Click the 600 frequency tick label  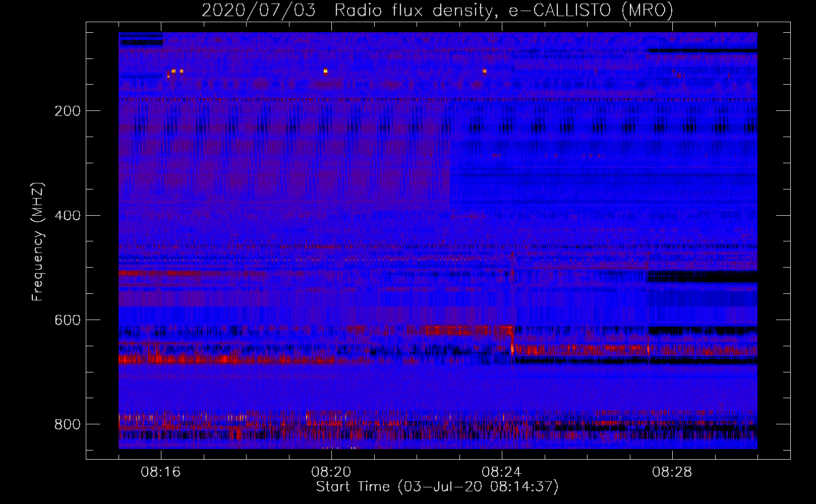(68, 321)
